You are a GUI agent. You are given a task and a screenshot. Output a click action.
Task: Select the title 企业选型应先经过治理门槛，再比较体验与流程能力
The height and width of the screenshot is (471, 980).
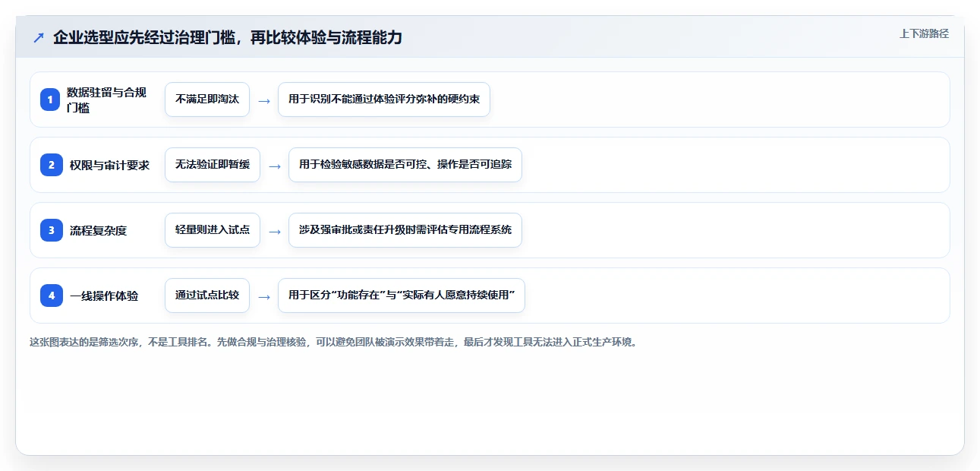coord(228,38)
